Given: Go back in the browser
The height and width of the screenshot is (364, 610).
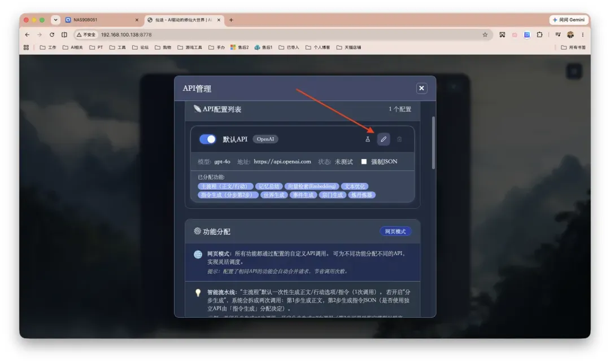Looking at the screenshot, I should [27, 34].
